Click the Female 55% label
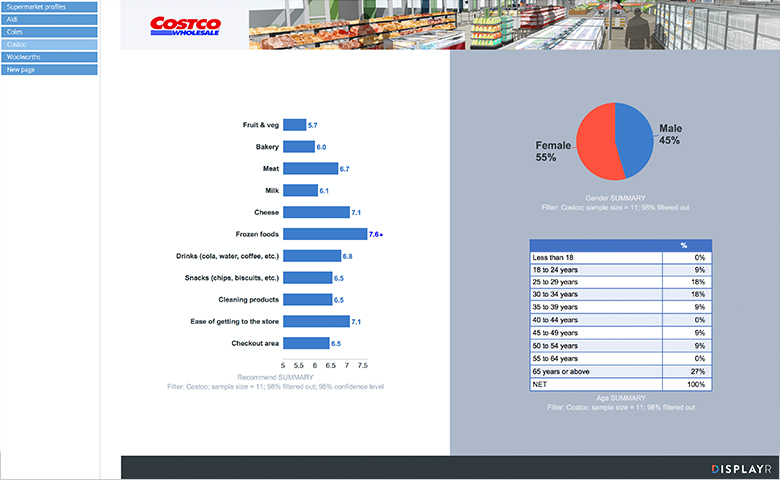 pos(553,151)
